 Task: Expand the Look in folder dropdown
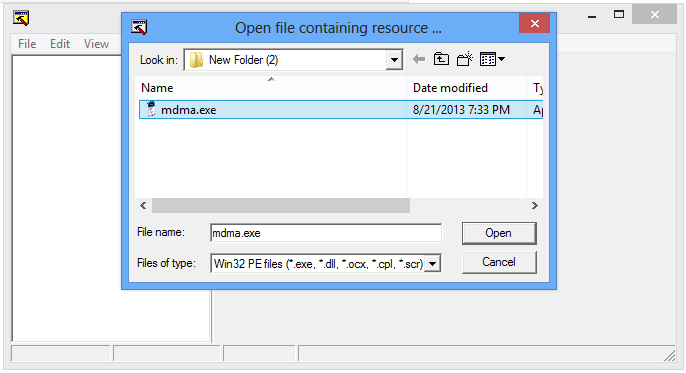394,60
